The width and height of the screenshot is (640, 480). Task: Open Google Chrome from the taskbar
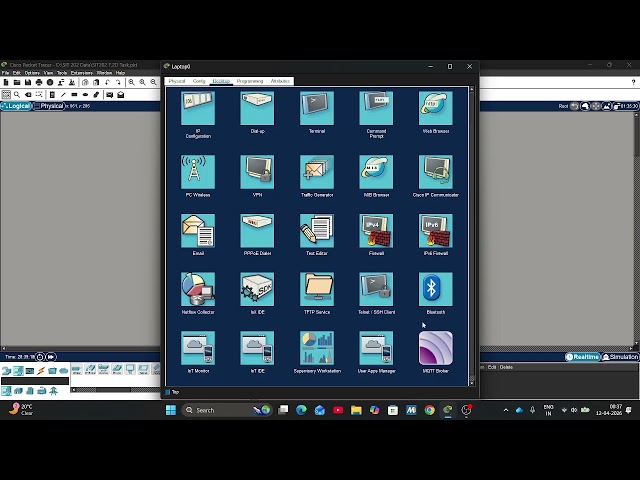(x=429, y=410)
